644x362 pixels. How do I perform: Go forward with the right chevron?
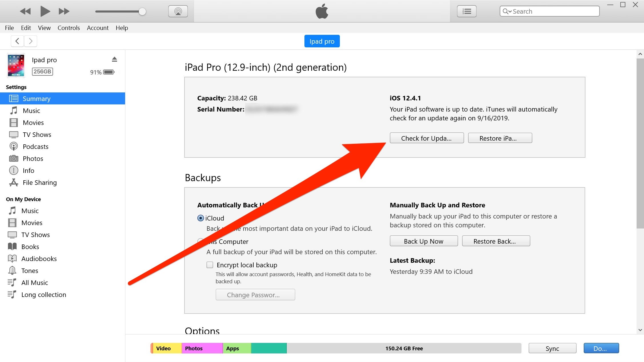pyautogui.click(x=31, y=41)
